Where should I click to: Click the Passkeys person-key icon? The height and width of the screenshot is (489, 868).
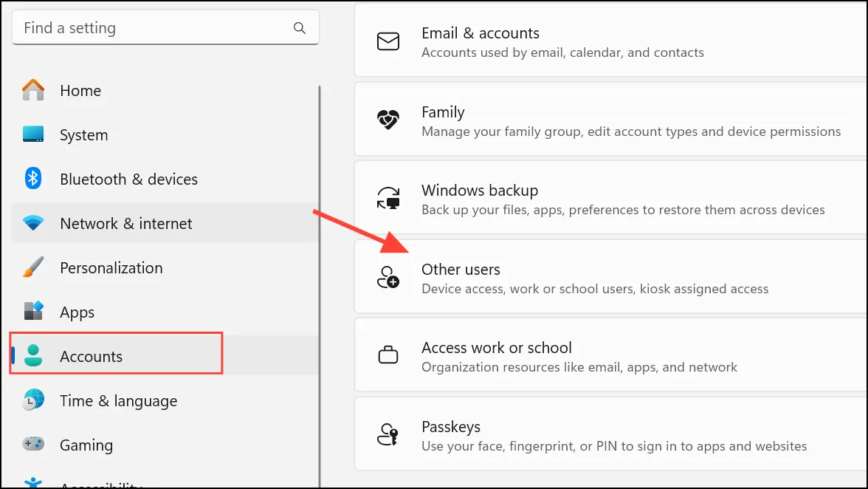(x=388, y=434)
